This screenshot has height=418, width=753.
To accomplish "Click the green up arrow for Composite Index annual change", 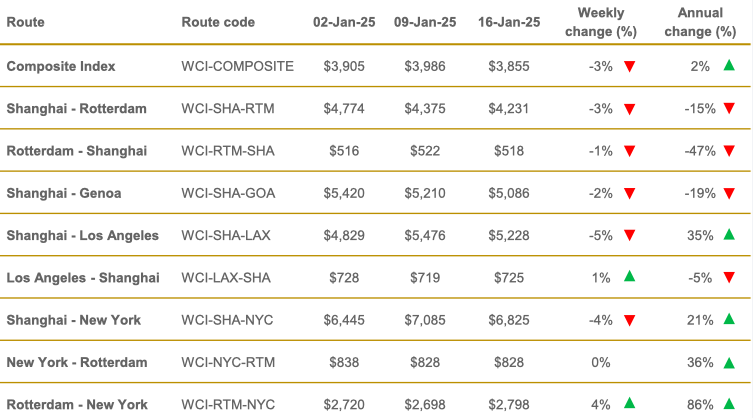I will [x=729, y=65].
